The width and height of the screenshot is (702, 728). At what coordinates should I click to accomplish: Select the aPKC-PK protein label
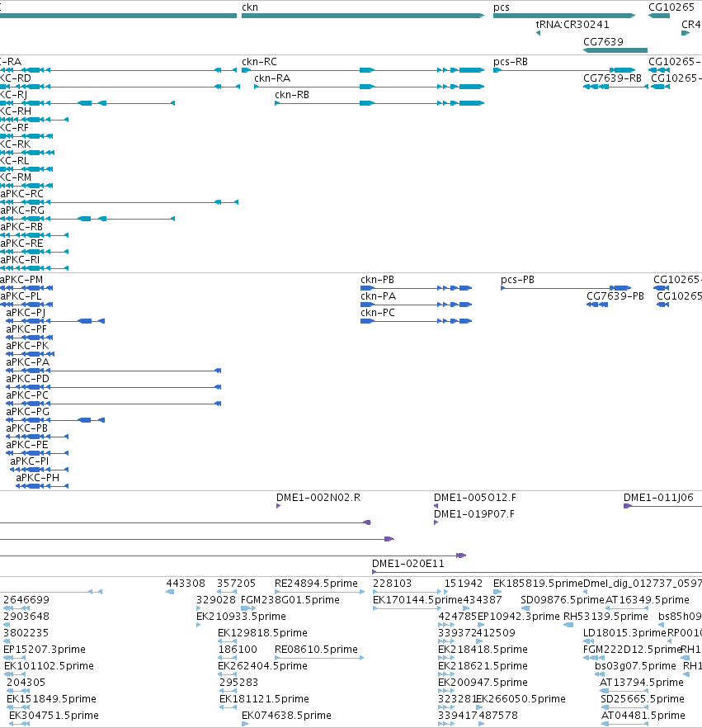tap(27, 346)
